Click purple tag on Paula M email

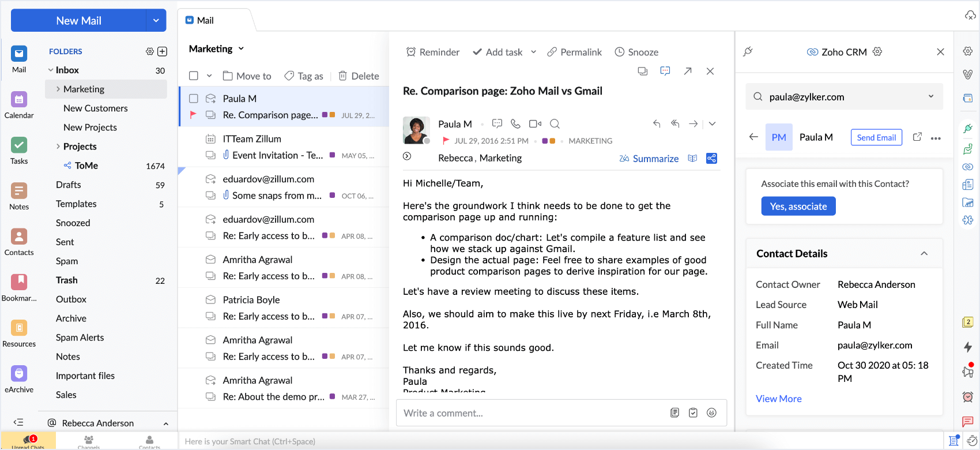pos(325,115)
